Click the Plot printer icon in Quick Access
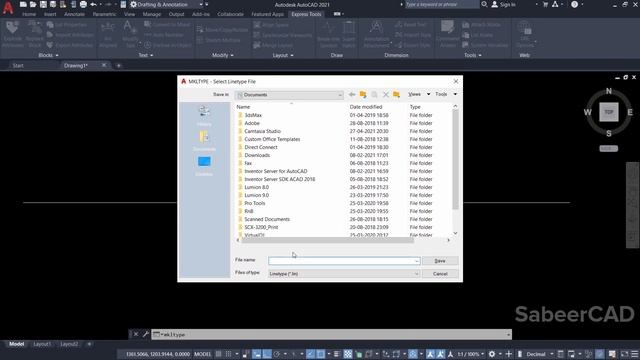The image size is (640, 360). coord(83,4)
